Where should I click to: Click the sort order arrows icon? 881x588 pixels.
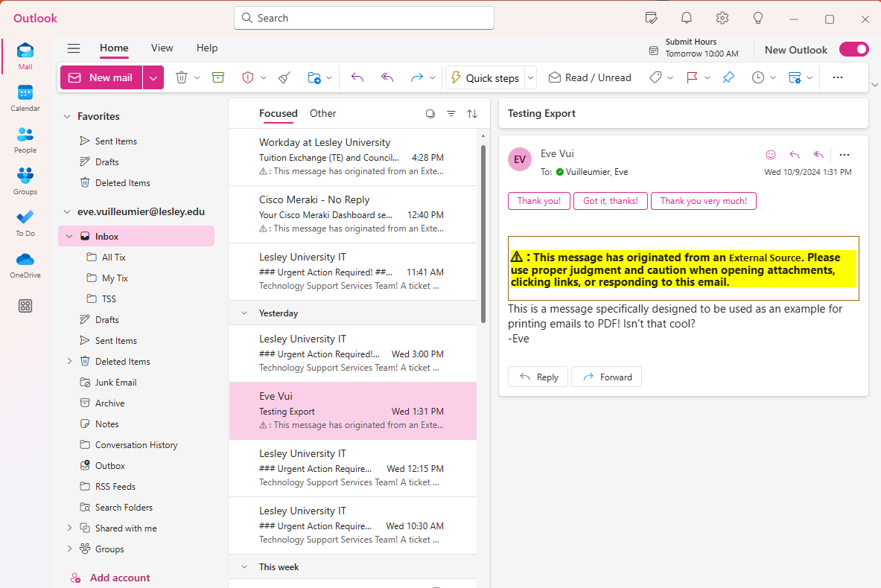tap(472, 114)
